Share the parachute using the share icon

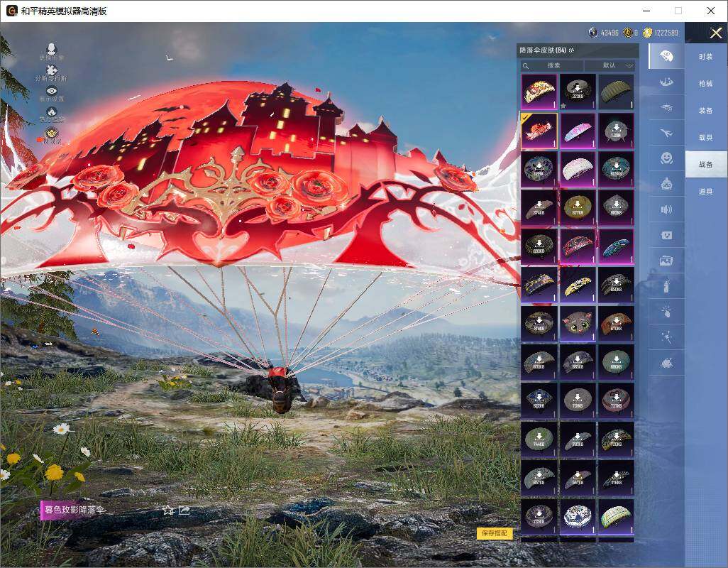point(184,510)
